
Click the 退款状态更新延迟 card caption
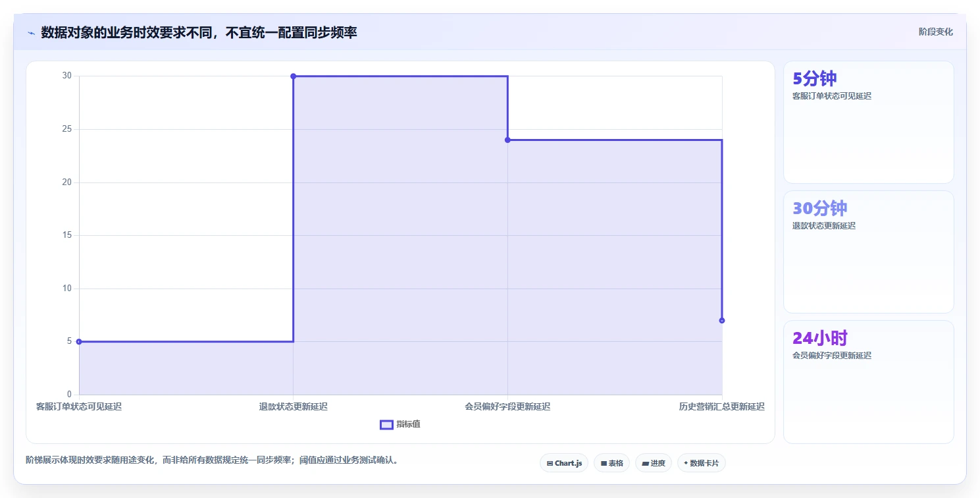tap(824, 226)
